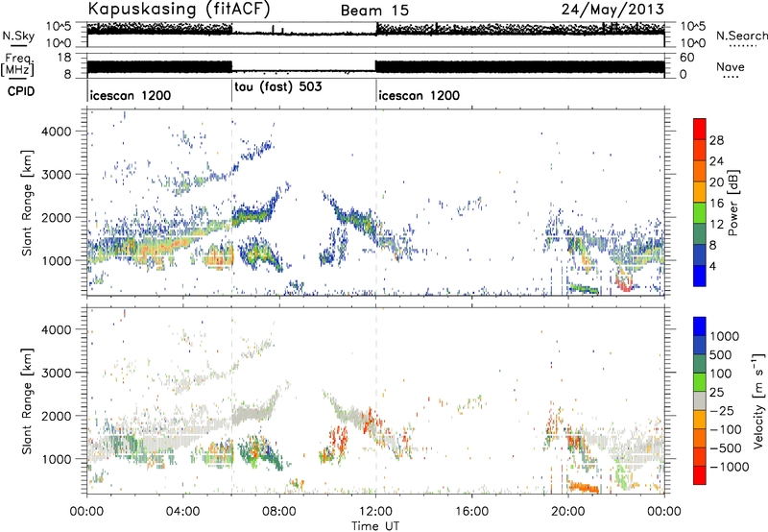This screenshot has height=532, width=768.
Task: Click the "Slant Range [km]" label of Velocity panel
Action: point(27,401)
